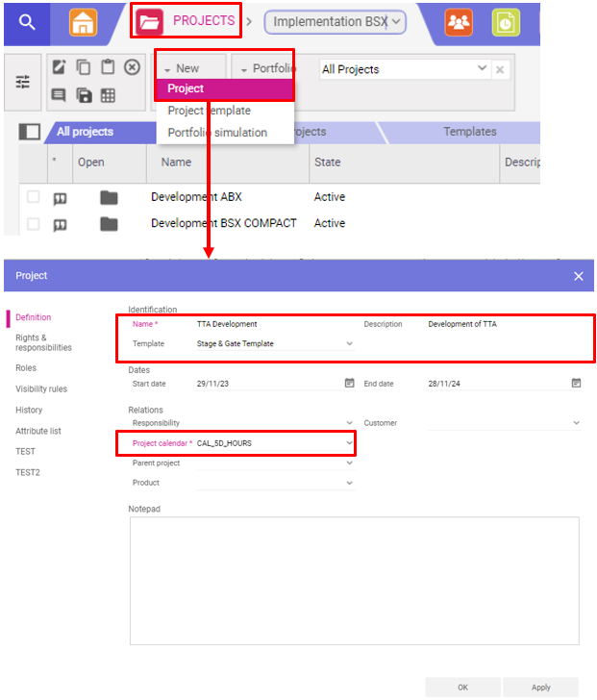Screen dimensions: 597x700
Task: Click the search magnifier icon
Action: 26,22
